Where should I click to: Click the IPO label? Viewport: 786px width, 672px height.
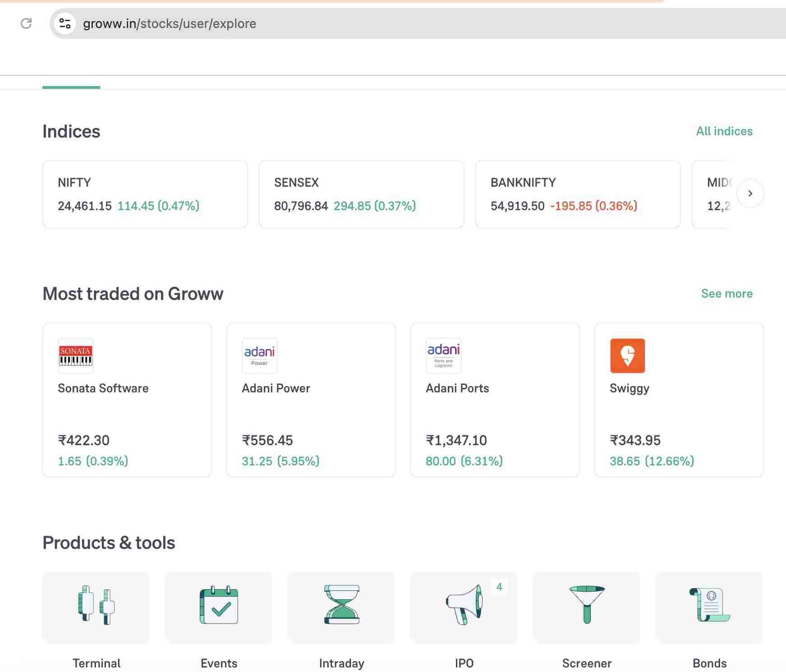tap(464, 663)
